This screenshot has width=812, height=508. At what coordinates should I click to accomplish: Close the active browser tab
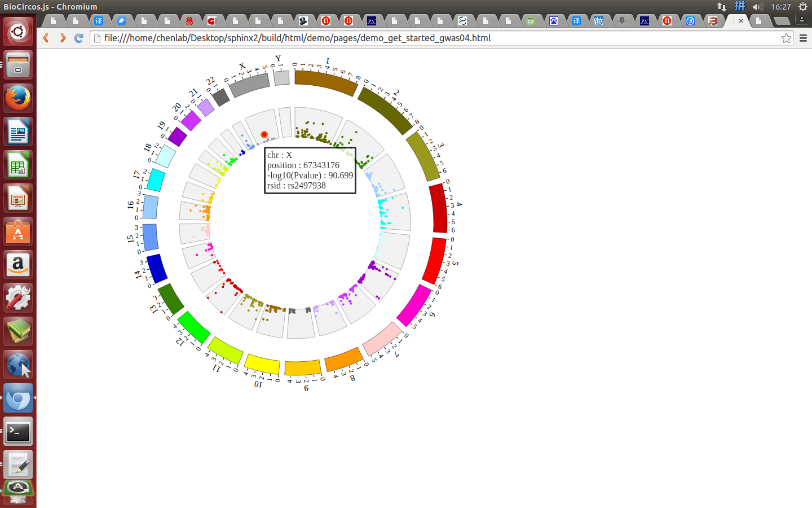click(741, 21)
